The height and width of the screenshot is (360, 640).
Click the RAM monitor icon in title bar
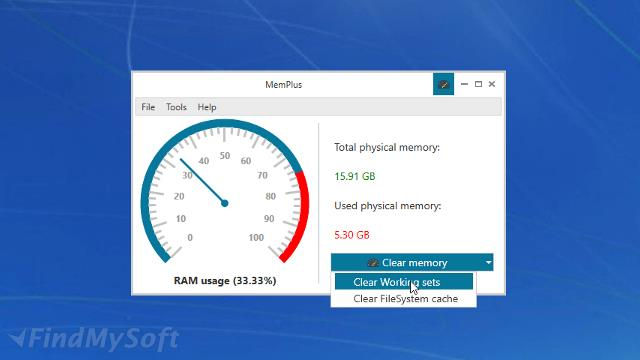(443, 84)
